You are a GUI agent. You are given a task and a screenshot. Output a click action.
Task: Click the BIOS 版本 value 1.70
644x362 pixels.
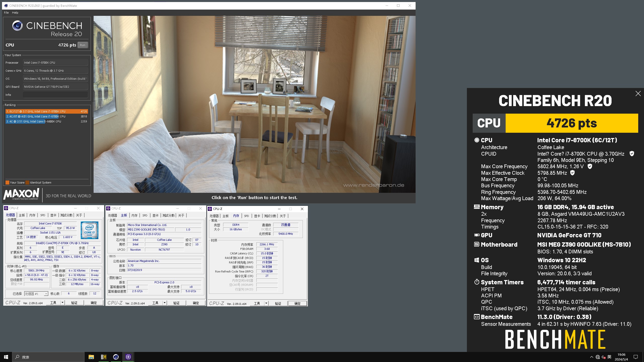(164, 265)
